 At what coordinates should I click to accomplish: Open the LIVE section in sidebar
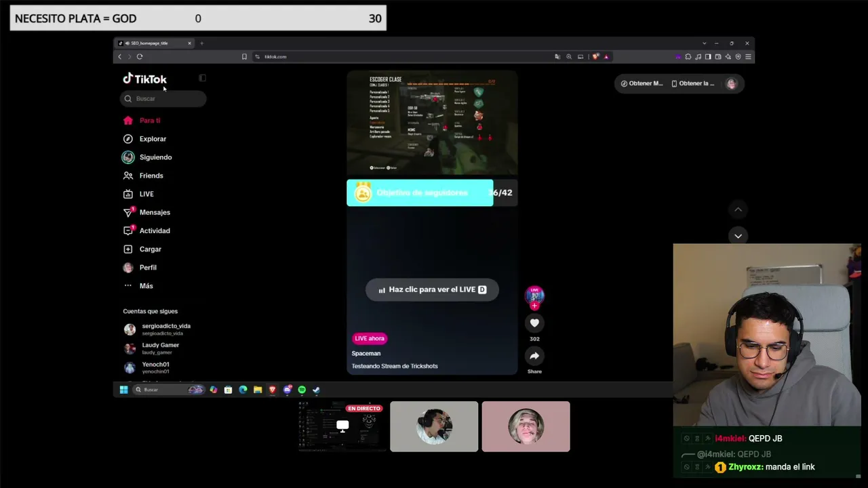[x=138, y=194]
